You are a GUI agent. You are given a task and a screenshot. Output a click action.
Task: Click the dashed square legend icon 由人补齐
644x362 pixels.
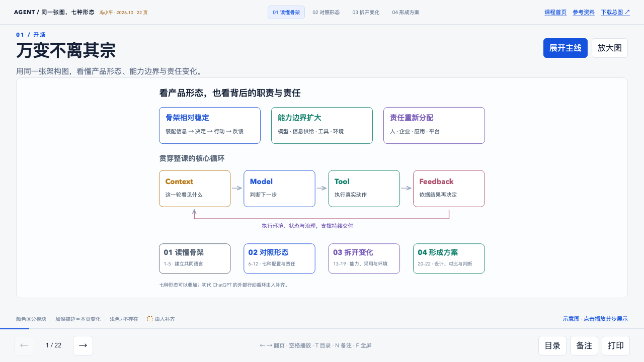(x=150, y=319)
